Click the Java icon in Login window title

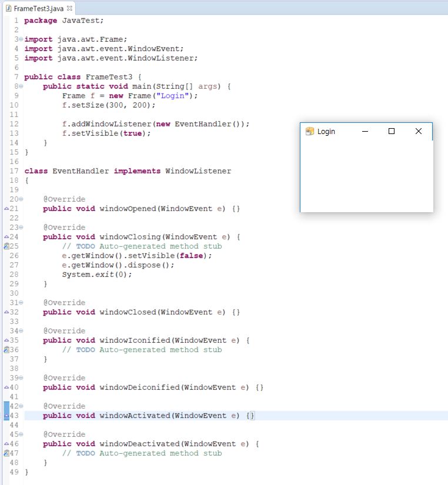pos(309,132)
